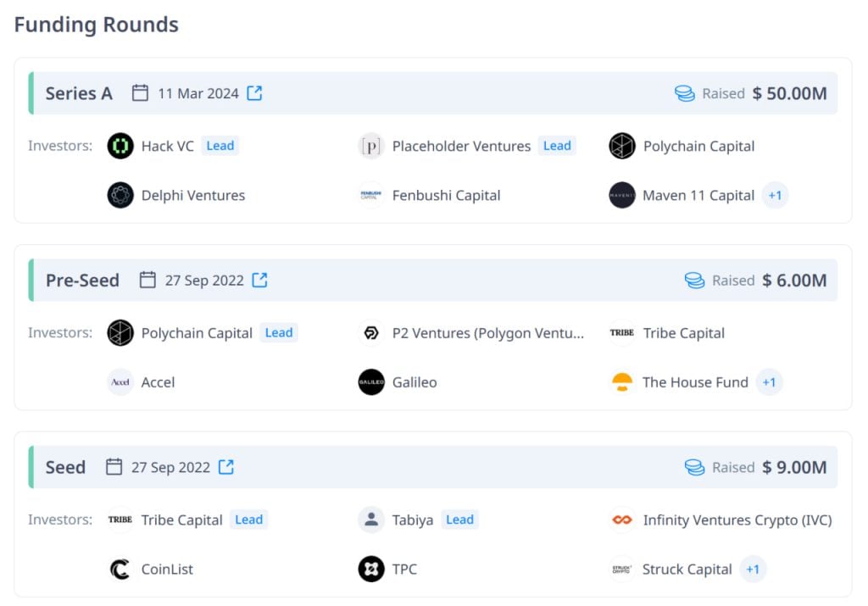
Task: Click the Delphi Ventures logo icon
Action: pos(120,195)
